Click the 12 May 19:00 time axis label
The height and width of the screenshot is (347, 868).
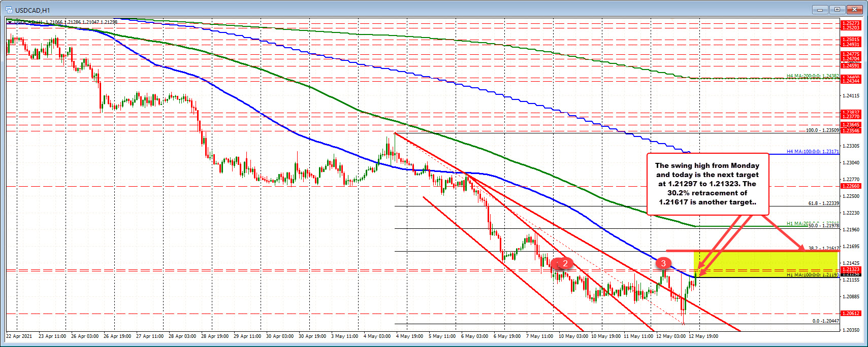tap(703, 336)
